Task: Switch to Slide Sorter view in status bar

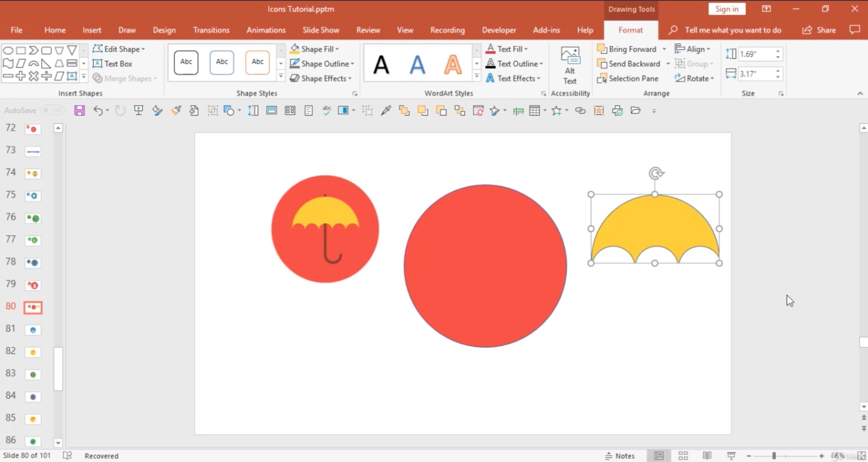Action: (x=683, y=456)
